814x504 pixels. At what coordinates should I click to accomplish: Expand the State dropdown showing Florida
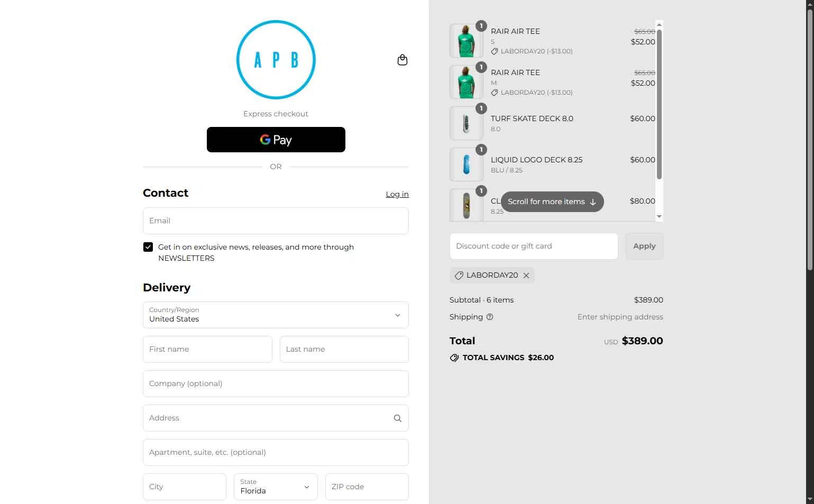coord(276,487)
